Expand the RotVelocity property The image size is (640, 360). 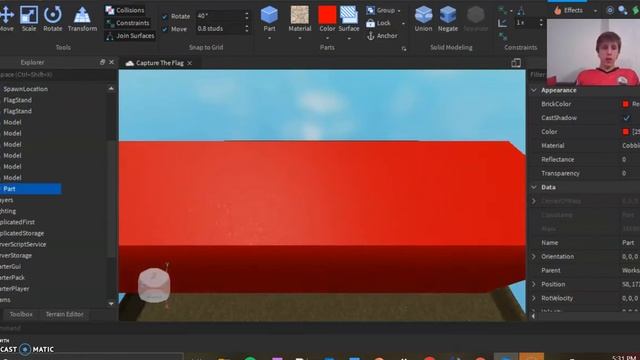(534, 298)
